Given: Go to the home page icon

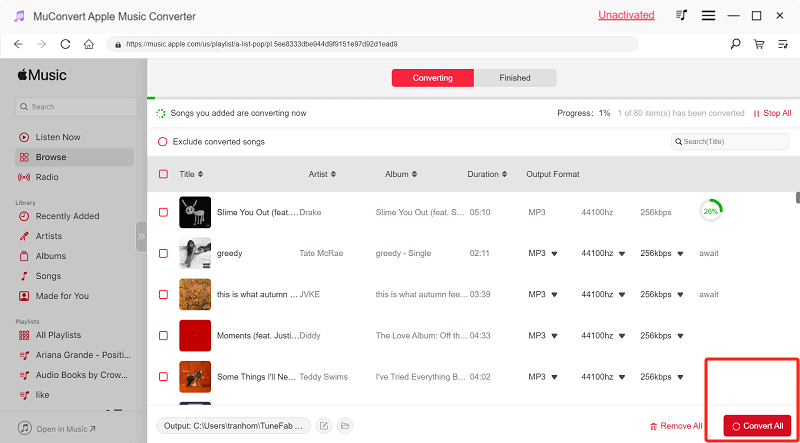Looking at the screenshot, I should (89, 44).
